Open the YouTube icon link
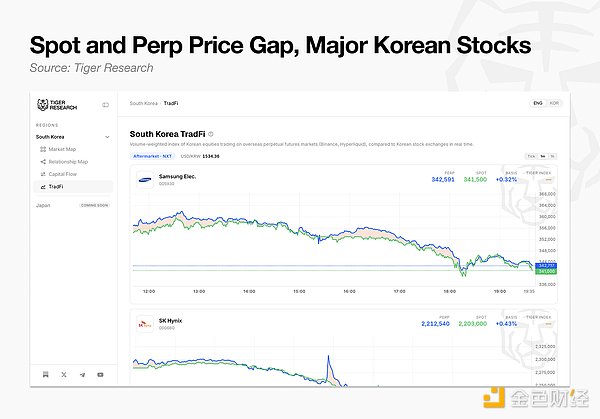600x419 pixels. 100,375
